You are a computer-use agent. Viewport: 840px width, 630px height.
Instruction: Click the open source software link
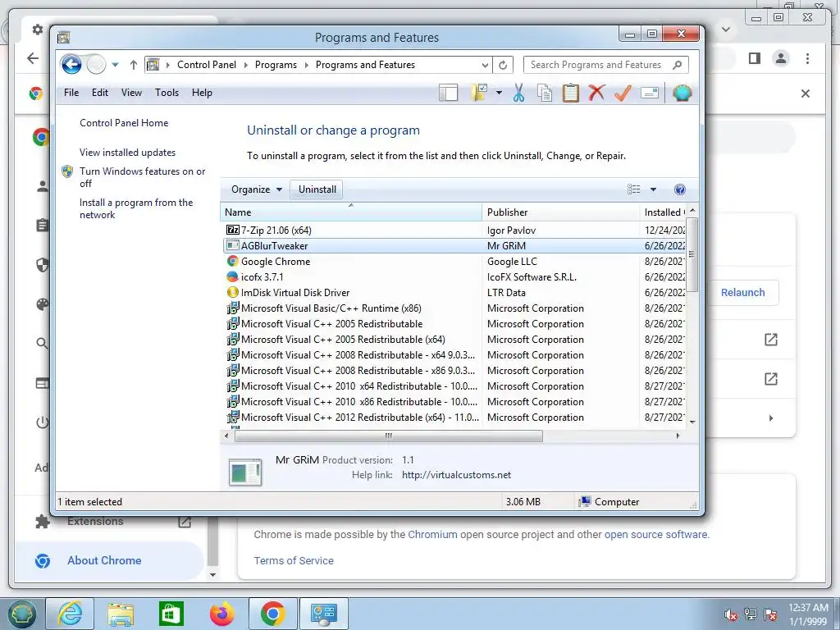pyautogui.click(x=656, y=534)
